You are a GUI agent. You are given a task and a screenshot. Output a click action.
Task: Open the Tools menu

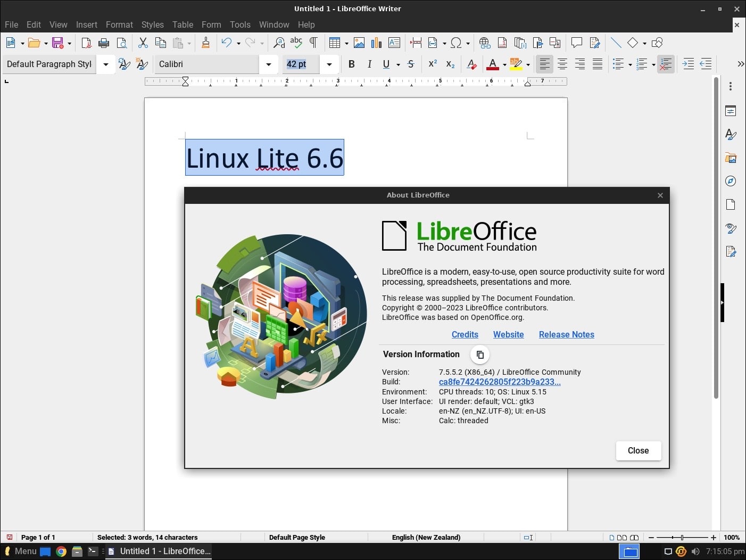point(240,24)
